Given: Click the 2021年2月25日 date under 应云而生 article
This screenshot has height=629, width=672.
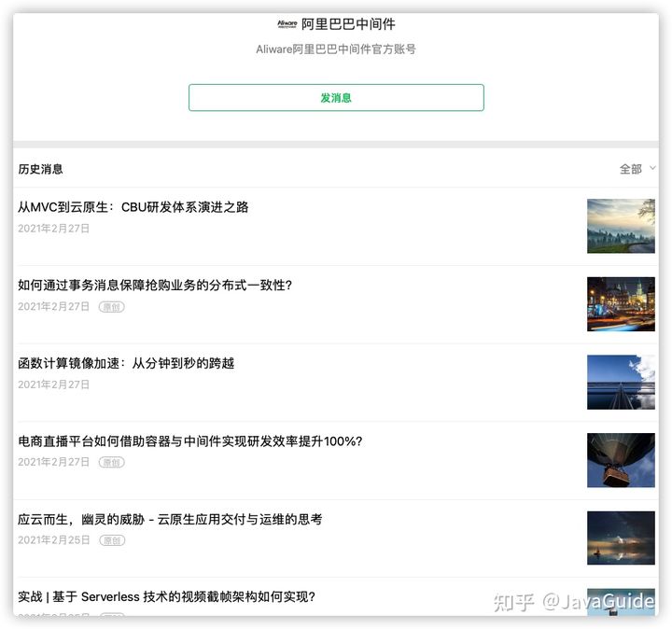Looking at the screenshot, I should pyautogui.click(x=53, y=540).
